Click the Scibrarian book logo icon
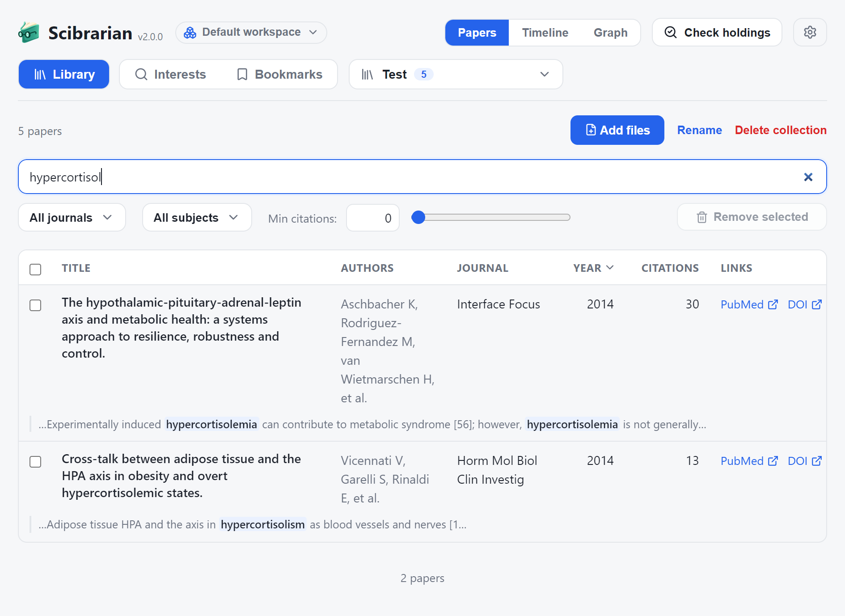This screenshot has width=845, height=616. [x=29, y=33]
